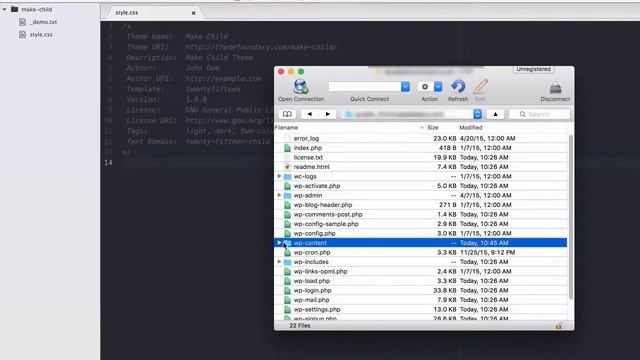Open the Action dropdown arrow
Image resolution: width=640 pixels, height=360 pixels.
[438, 87]
